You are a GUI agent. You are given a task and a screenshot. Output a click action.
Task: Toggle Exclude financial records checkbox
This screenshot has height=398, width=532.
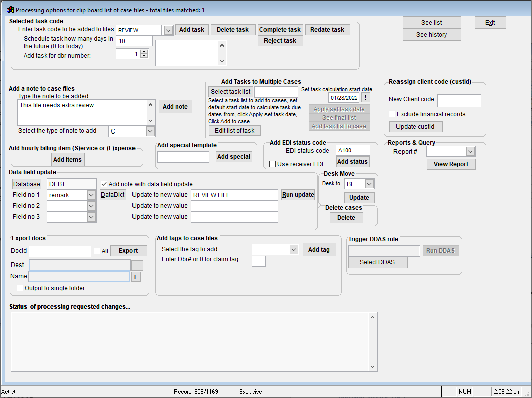pos(392,114)
